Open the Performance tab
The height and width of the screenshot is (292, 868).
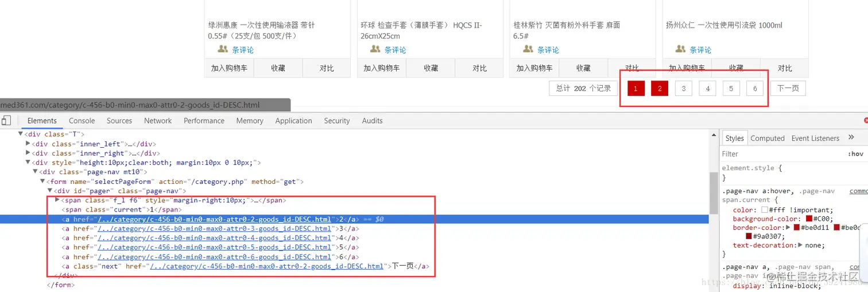click(x=204, y=121)
